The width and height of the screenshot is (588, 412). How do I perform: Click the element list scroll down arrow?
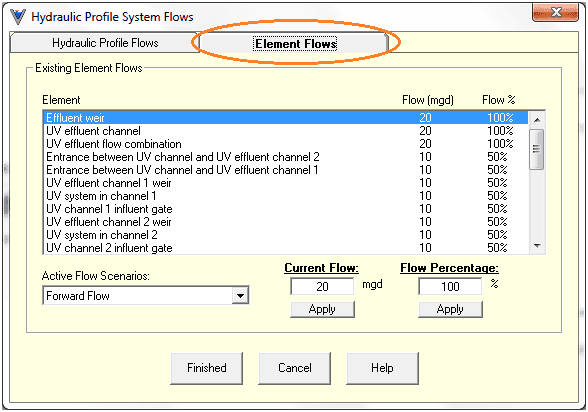(537, 246)
